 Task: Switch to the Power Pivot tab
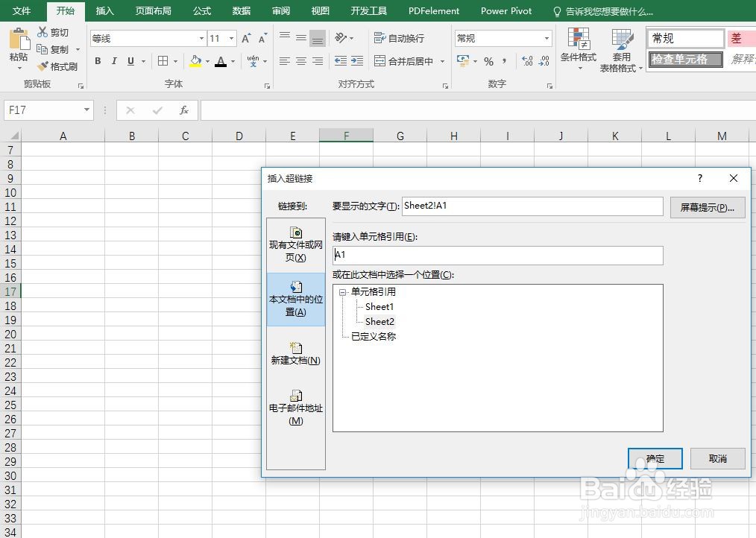[x=506, y=10]
